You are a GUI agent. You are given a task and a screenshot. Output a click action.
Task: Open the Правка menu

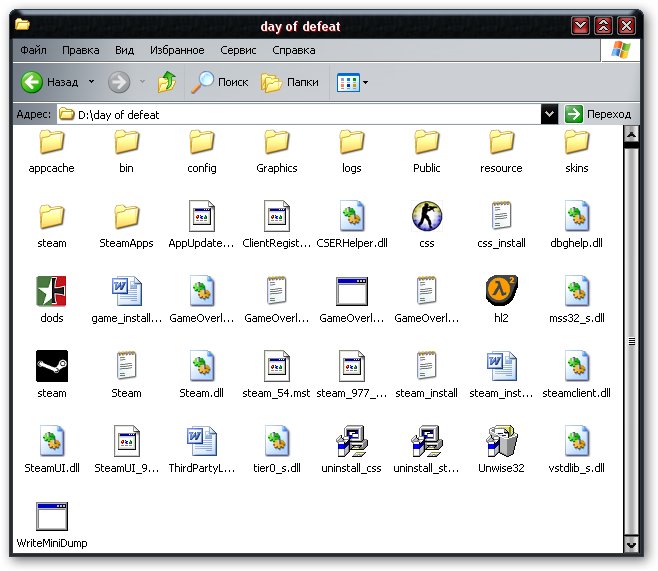[x=81, y=50]
